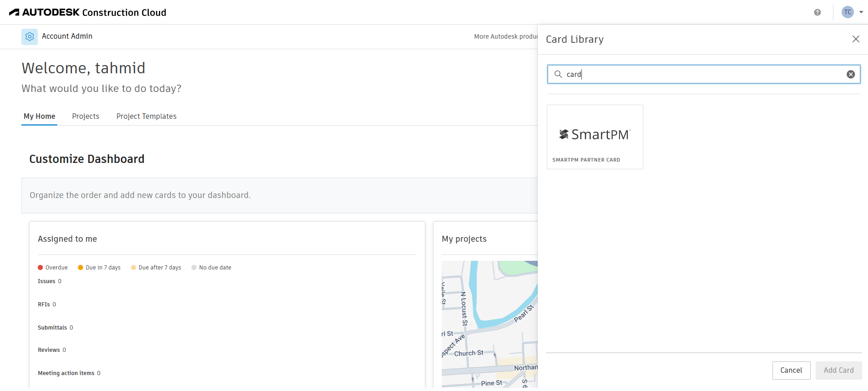Click the Add Card button
The image size is (868, 391).
838,371
